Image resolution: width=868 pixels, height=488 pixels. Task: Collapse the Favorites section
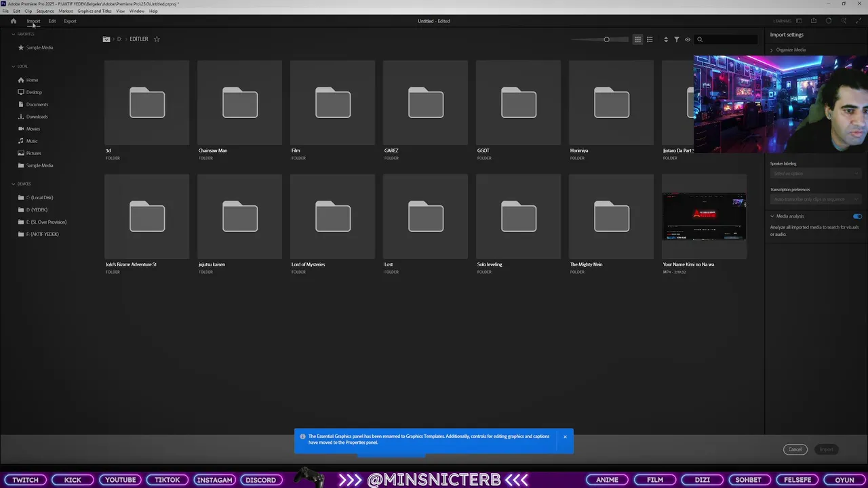[x=13, y=34]
